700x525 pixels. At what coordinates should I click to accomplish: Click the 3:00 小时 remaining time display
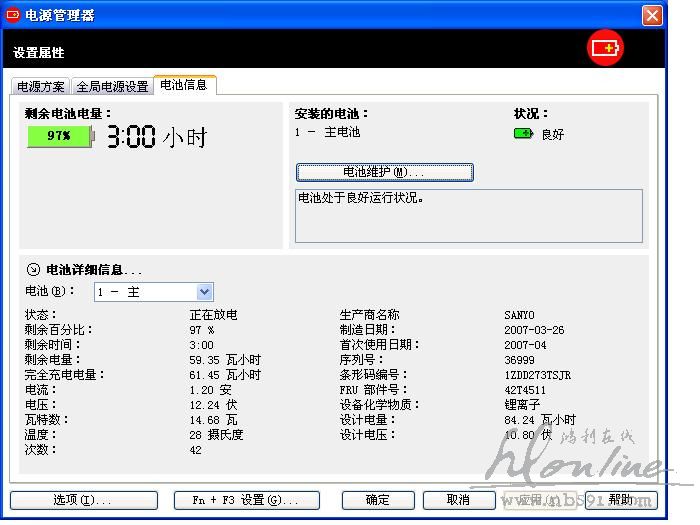pyautogui.click(x=156, y=137)
